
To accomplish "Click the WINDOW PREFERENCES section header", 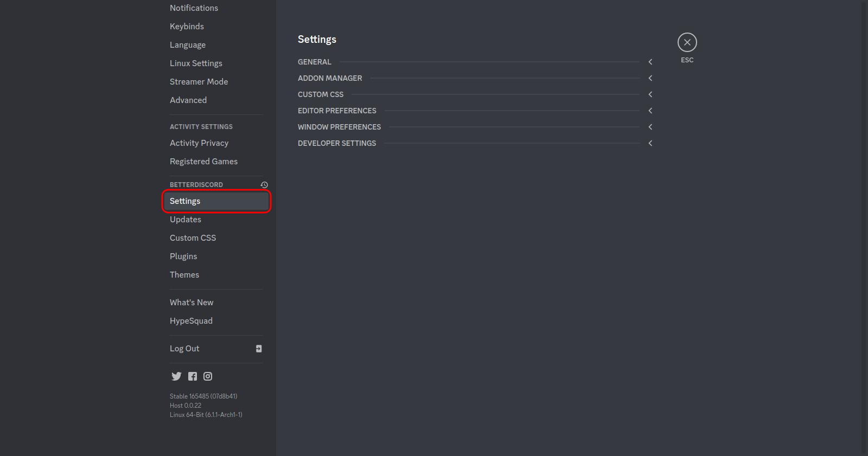I will 339,127.
